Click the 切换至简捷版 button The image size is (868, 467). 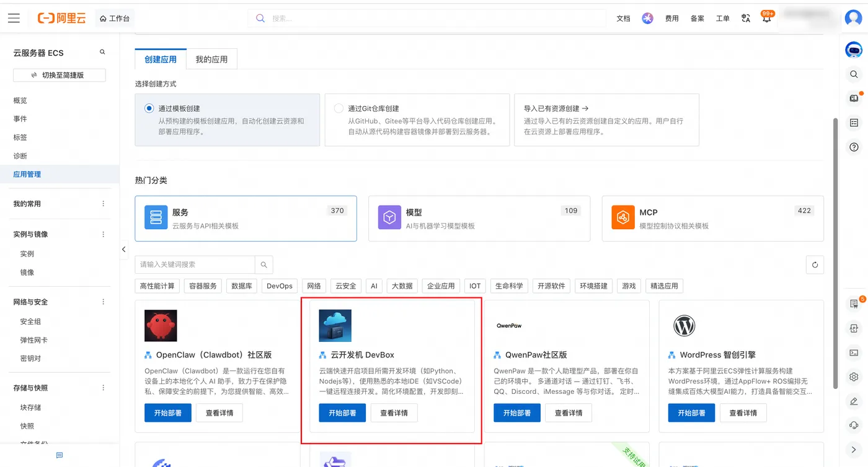pos(60,75)
